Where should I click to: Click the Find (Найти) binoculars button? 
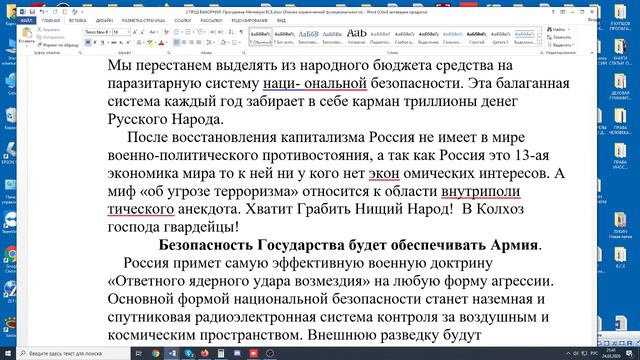point(558,29)
